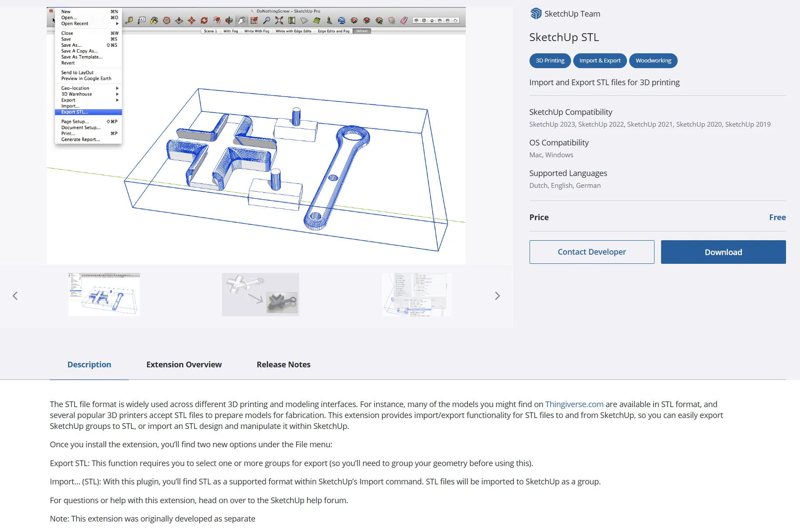The height and width of the screenshot is (532, 800).
Task: Download the SketchUp STL extension
Action: tap(723, 252)
